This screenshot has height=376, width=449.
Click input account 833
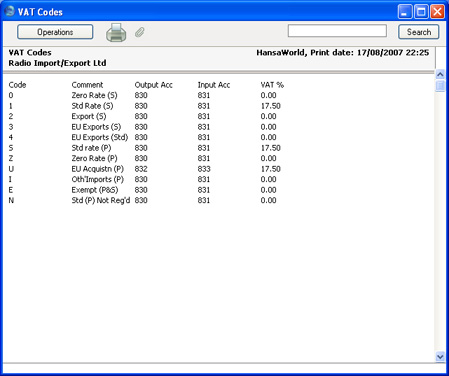click(204, 169)
